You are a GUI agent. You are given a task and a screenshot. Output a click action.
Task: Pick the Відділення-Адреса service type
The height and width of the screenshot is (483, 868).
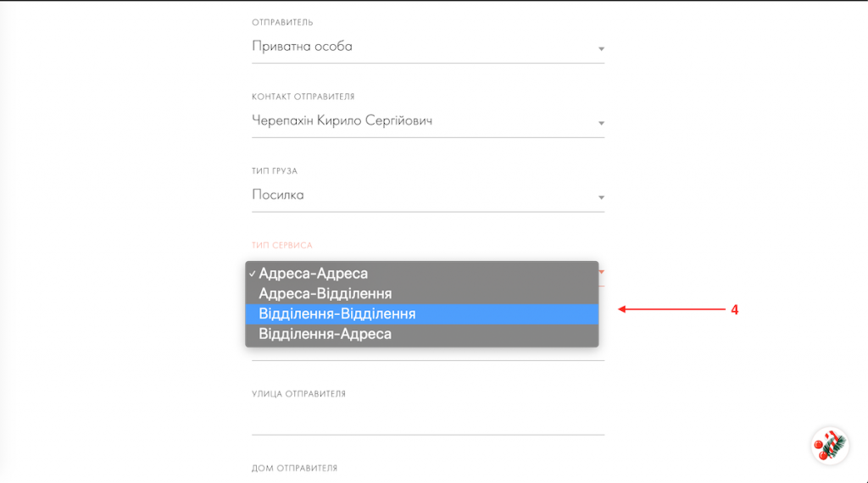(325, 335)
